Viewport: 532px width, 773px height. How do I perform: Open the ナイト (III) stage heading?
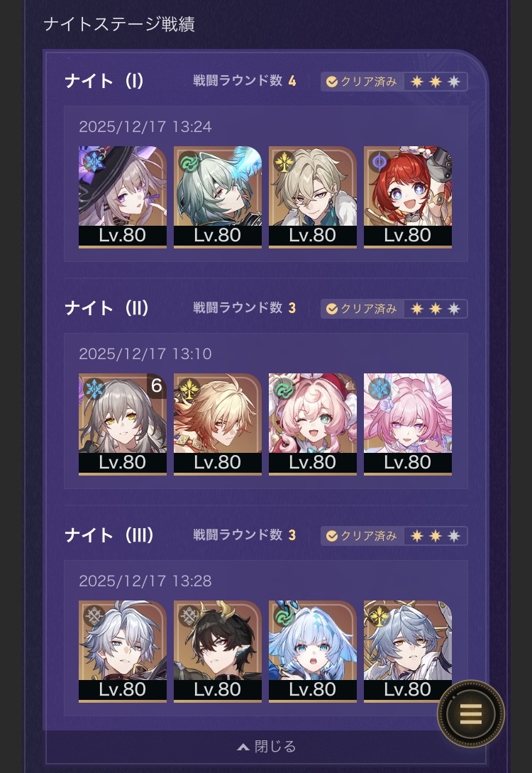point(109,535)
